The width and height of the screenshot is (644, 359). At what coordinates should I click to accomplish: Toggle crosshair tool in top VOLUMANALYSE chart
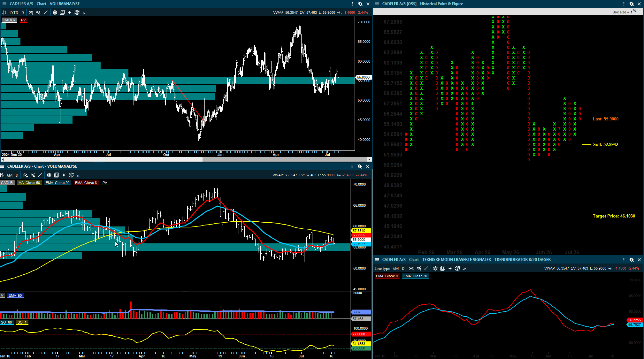coord(70,13)
